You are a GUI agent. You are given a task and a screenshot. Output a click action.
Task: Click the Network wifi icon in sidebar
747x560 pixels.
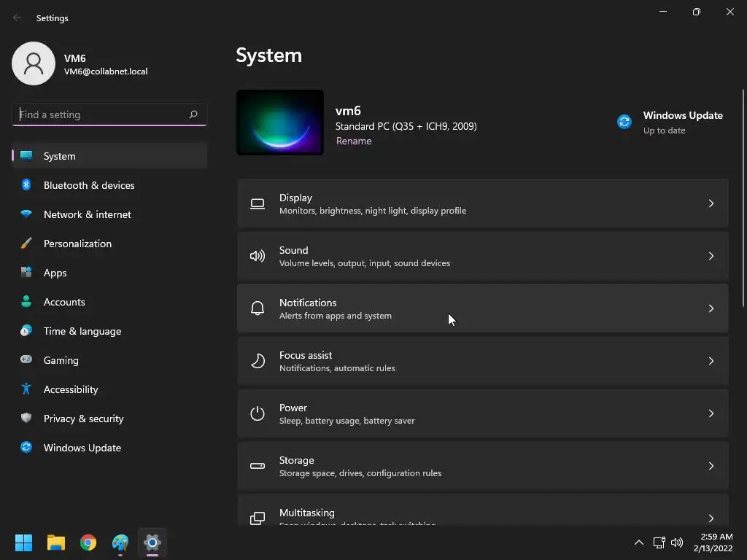[26, 214]
